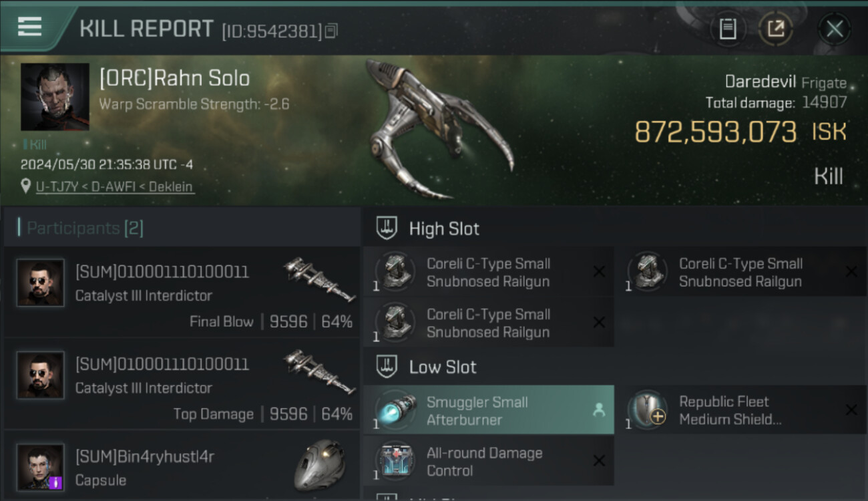Copy the kill report ID
This screenshot has height=501, width=868.
[332, 31]
